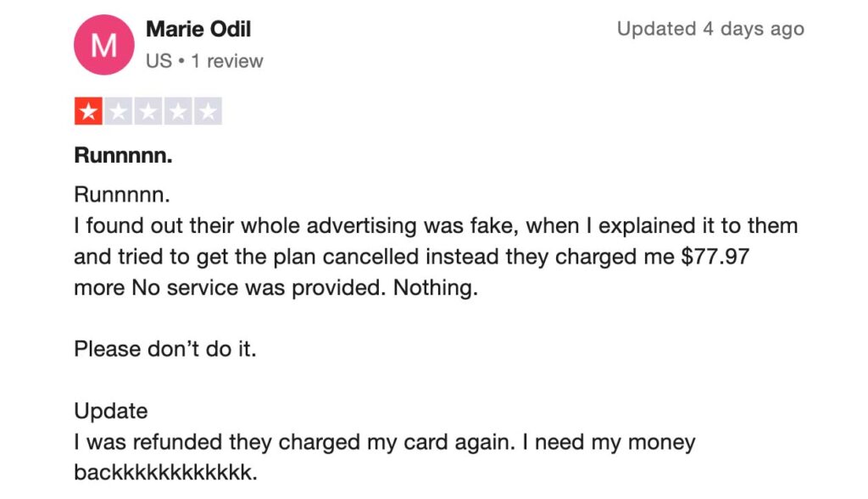The image size is (868, 499).
Task: Click the 'Please don't do it.' sentence
Action: click(x=165, y=349)
